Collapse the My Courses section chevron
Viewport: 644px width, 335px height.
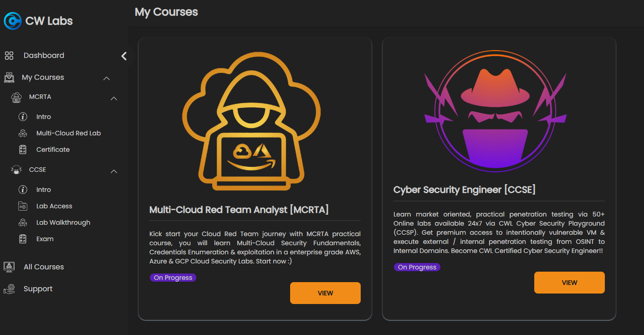[x=107, y=78]
